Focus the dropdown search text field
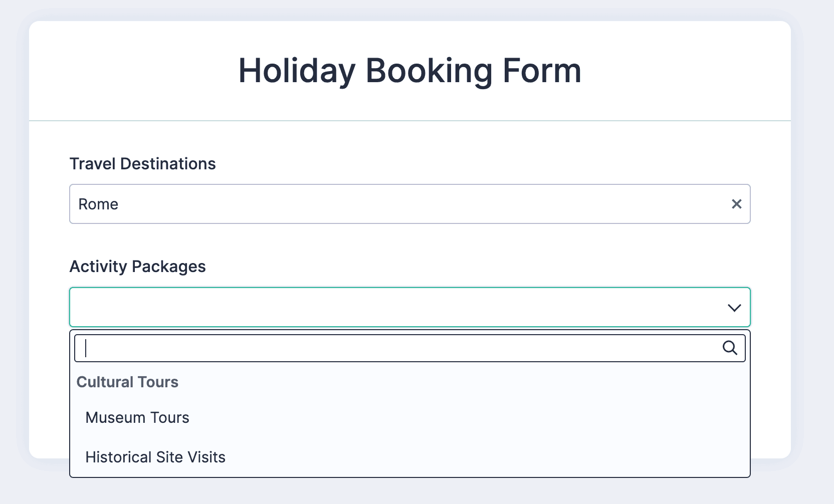The height and width of the screenshot is (504, 834). 401,348
